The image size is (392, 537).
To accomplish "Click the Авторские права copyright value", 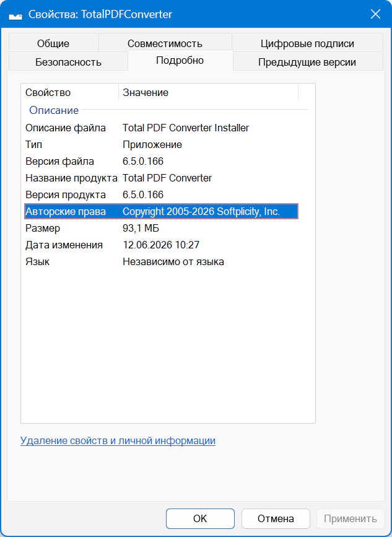I will point(201,211).
